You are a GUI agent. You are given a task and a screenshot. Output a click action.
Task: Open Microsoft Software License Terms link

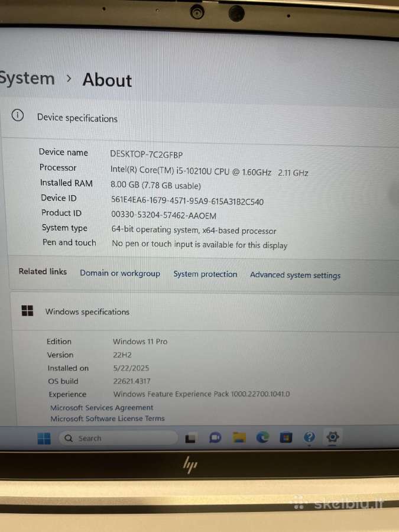point(108,419)
